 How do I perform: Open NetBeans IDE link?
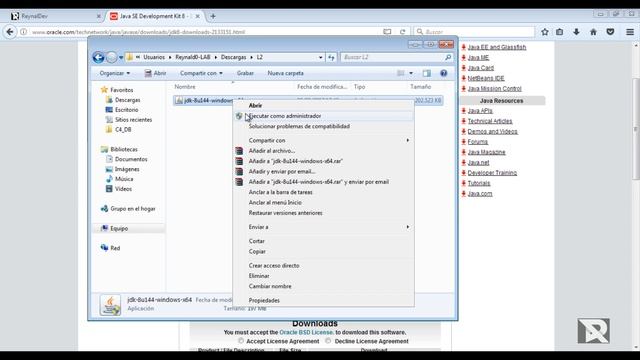click(x=486, y=78)
